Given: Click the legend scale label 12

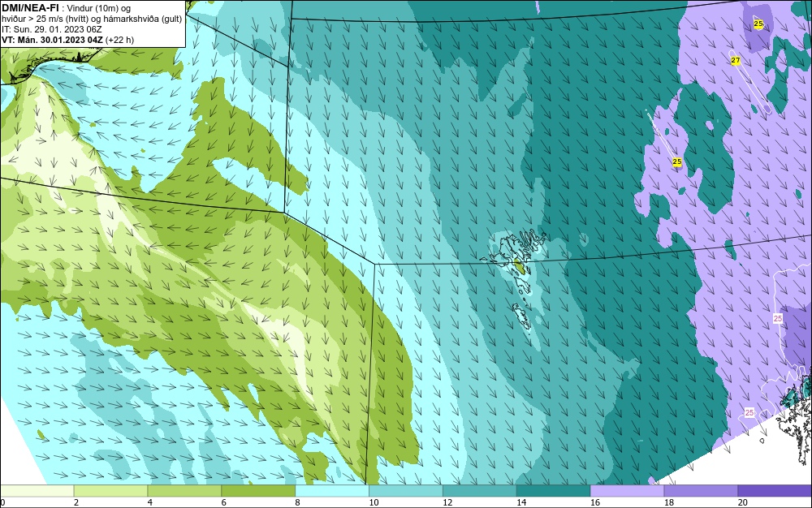Looking at the screenshot, I should click(447, 502).
